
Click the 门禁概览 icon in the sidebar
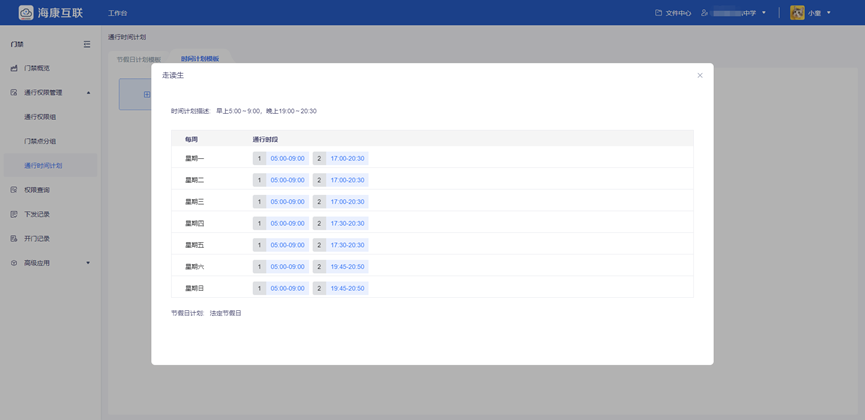(x=14, y=68)
